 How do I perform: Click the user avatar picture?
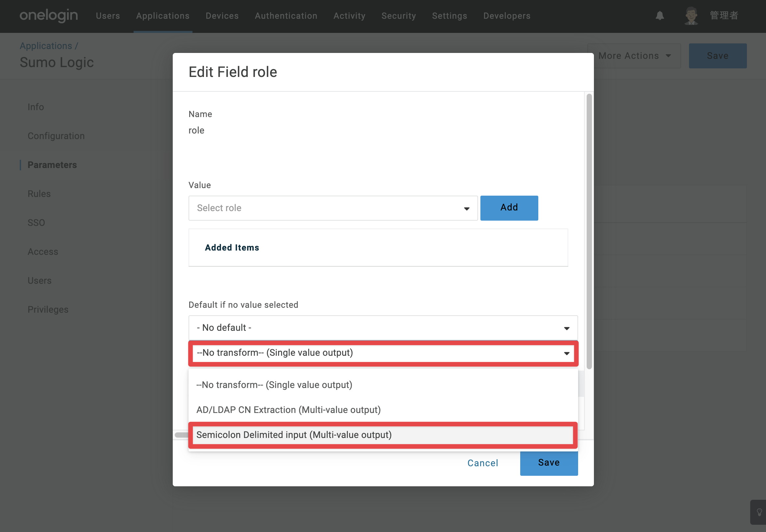pyautogui.click(x=691, y=16)
